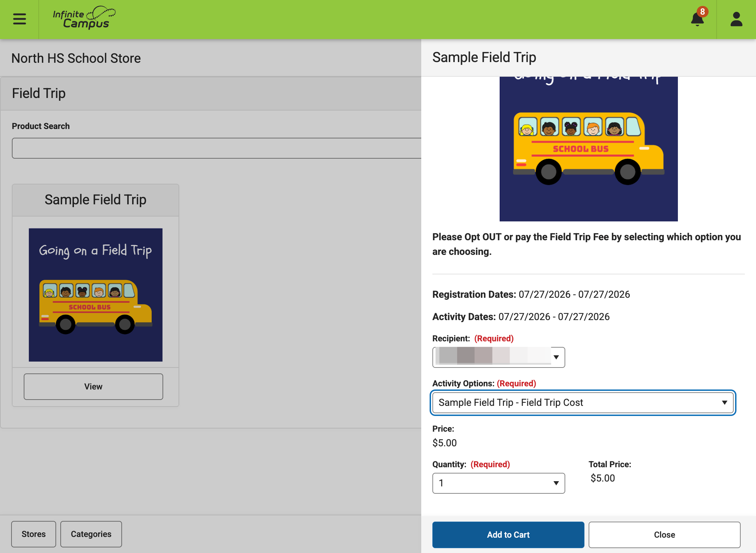Open the Quantity dropdown
Image resolution: width=756 pixels, height=553 pixels.
coord(499,483)
